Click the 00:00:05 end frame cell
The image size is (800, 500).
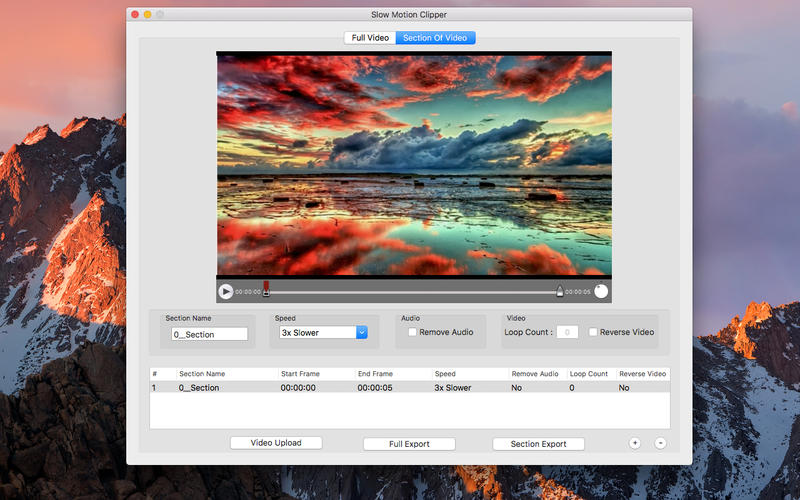[375, 388]
